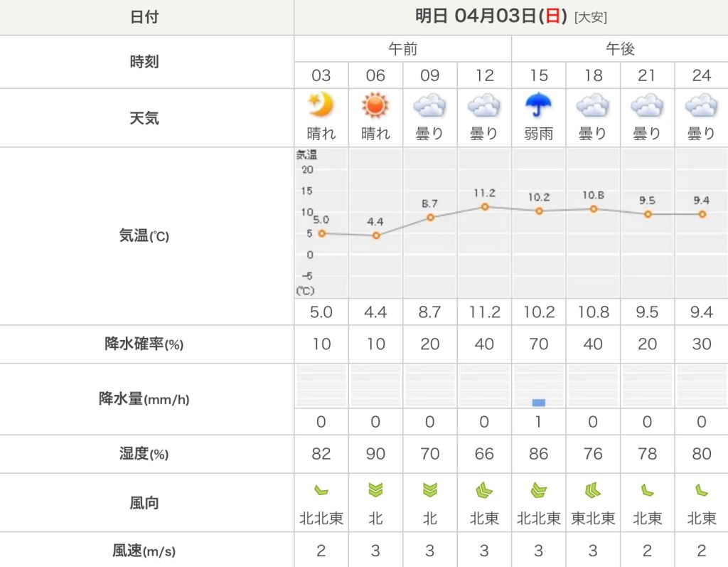728x567 pixels.
Task: Click the crescent moon icon at 03 o'clock
Action: (321, 105)
